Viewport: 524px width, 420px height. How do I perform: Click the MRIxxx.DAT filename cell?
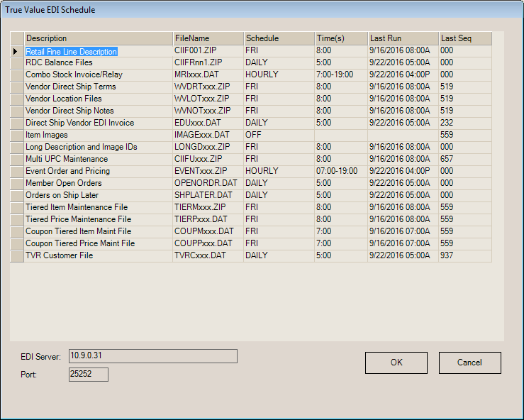click(208, 75)
